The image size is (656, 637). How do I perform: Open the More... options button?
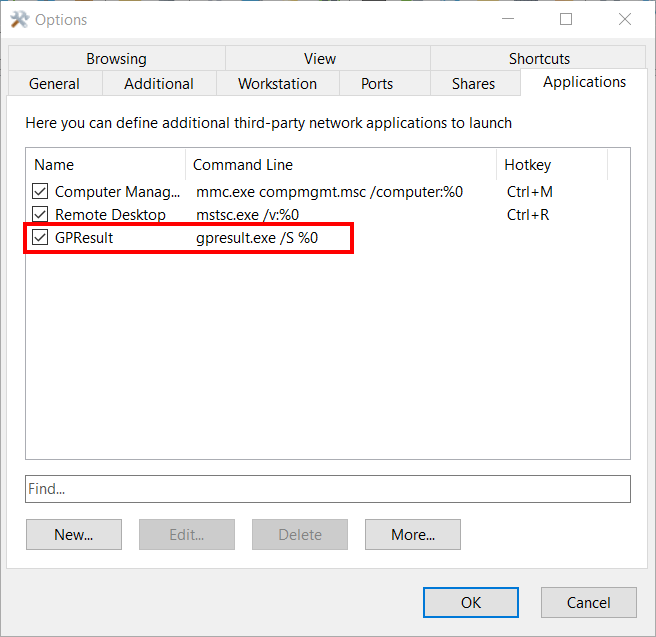tap(413, 535)
